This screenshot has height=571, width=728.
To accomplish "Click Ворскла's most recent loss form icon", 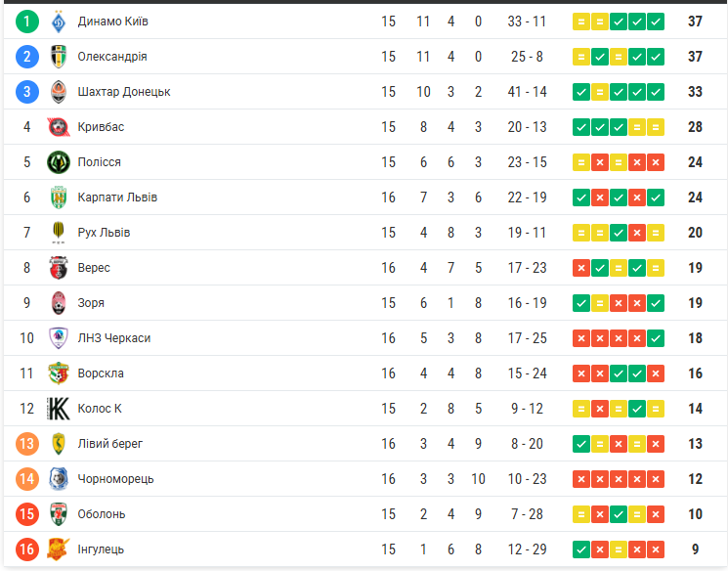I will [x=656, y=373].
